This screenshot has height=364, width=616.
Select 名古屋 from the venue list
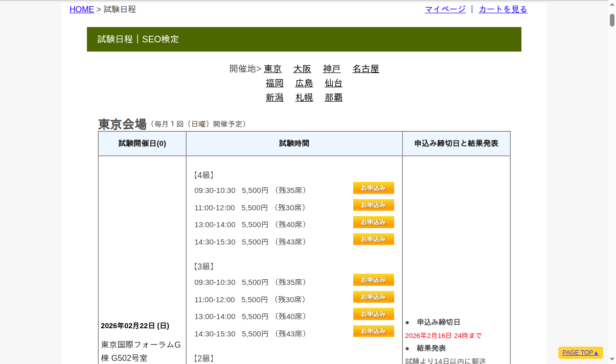(365, 69)
